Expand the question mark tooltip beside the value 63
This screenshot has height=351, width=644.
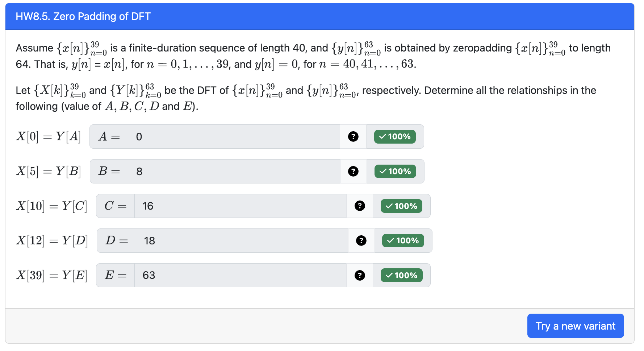360,275
